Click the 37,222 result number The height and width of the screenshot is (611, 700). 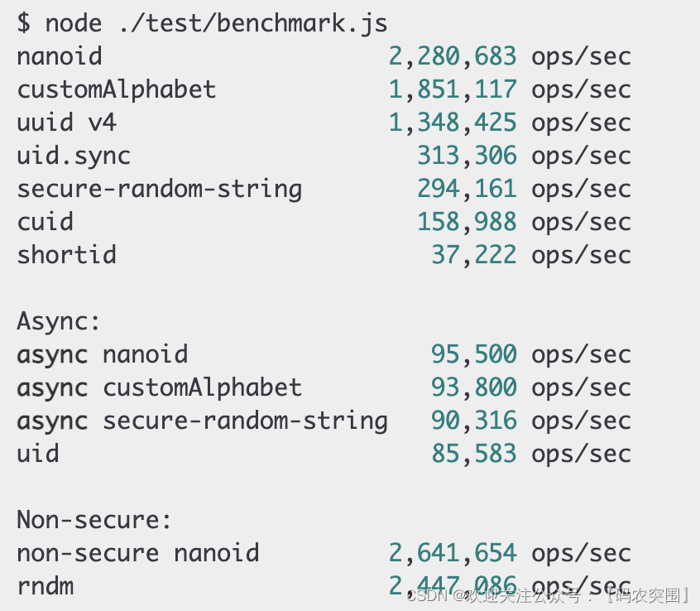(474, 255)
